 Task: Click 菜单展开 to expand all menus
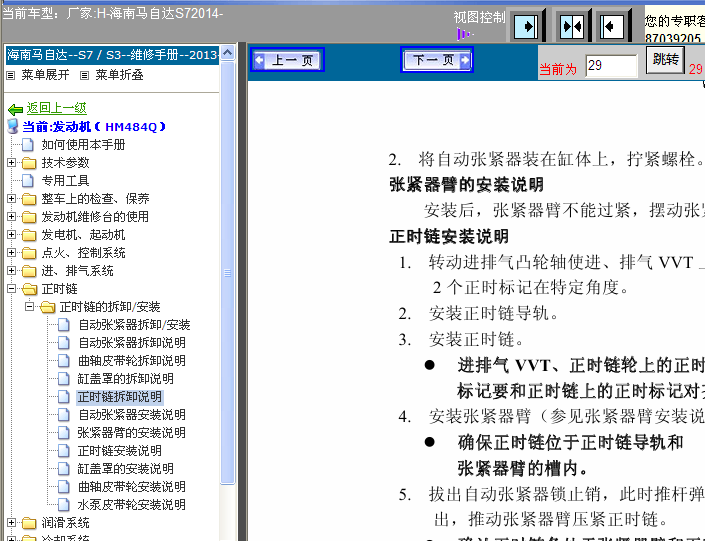(45, 75)
